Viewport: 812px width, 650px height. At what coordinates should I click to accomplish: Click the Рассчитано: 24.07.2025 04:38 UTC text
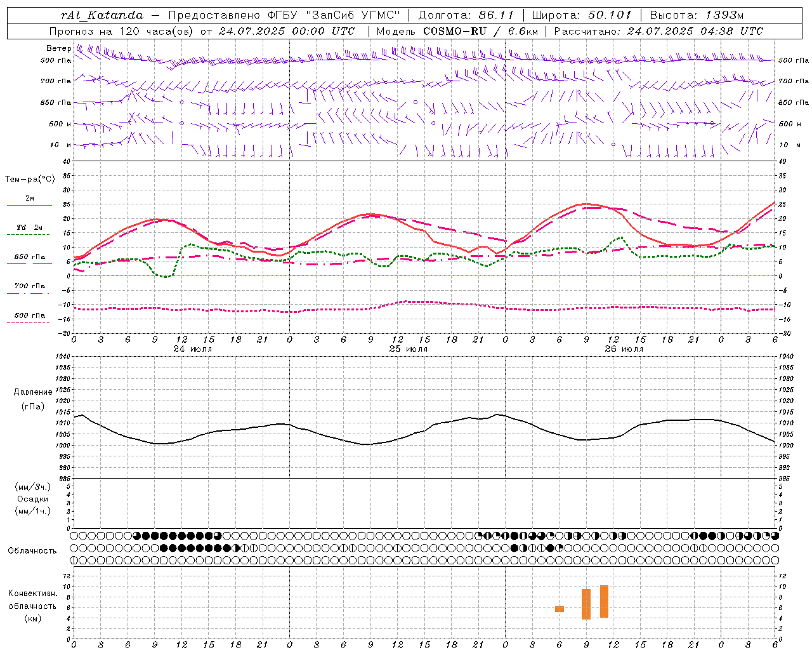click(x=659, y=31)
